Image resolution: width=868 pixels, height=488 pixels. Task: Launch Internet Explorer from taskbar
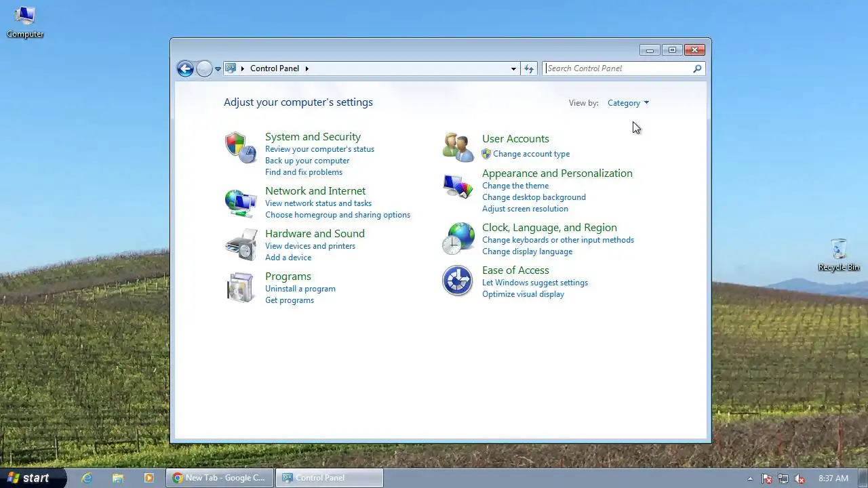pyautogui.click(x=87, y=478)
